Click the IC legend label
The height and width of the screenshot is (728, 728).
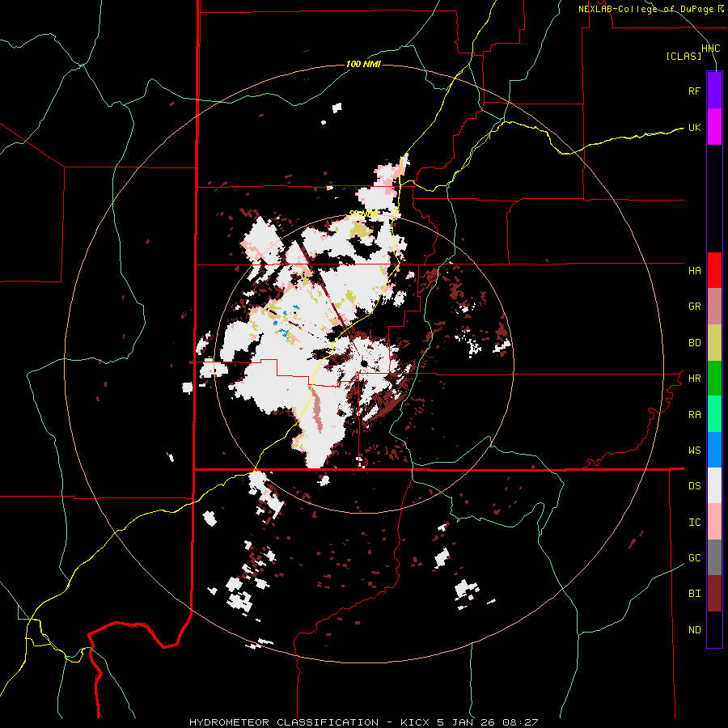pyautogui.click(x=694, y=523)
